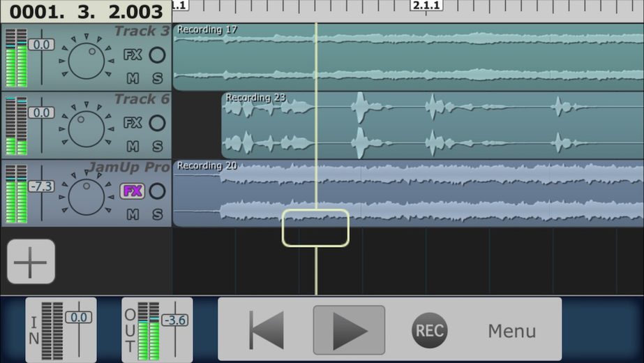
Task: Click the Track 6 level meter
Action: pos(17,126)
